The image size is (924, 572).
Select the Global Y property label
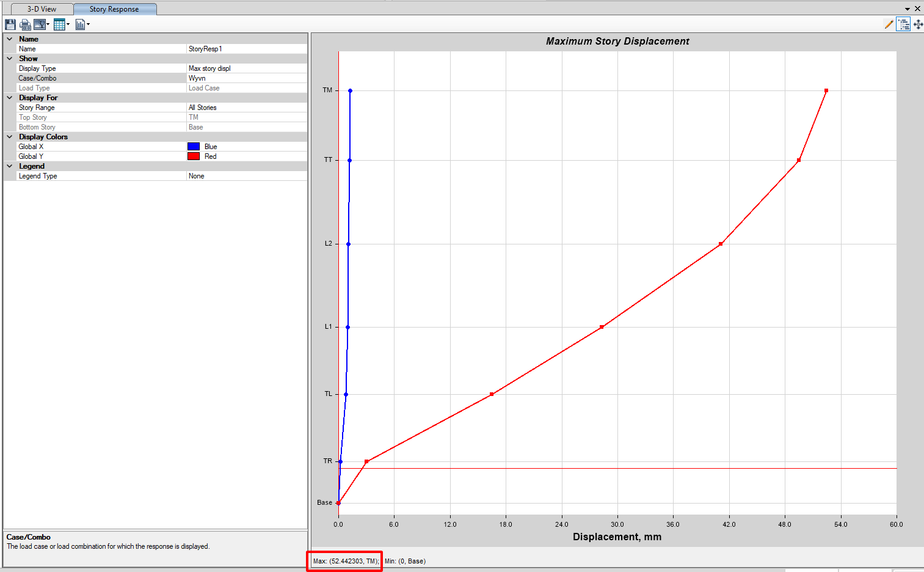(x=31, y=156)
